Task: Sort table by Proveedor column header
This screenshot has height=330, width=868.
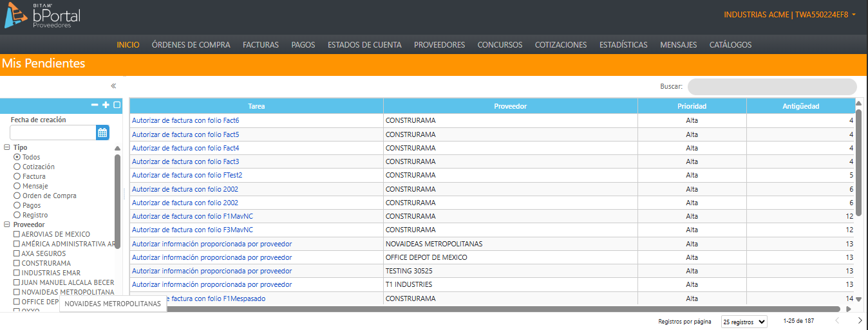Action: (511, 106)
